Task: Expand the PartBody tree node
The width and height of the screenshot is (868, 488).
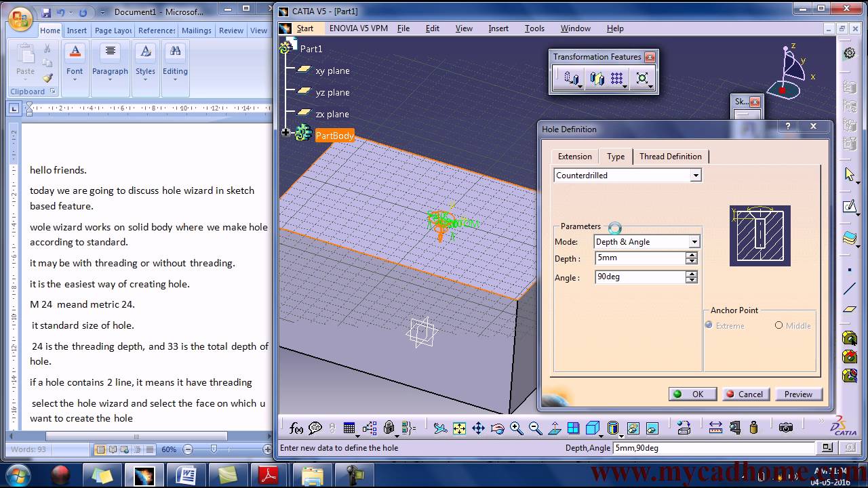Action: pos(285,132)
